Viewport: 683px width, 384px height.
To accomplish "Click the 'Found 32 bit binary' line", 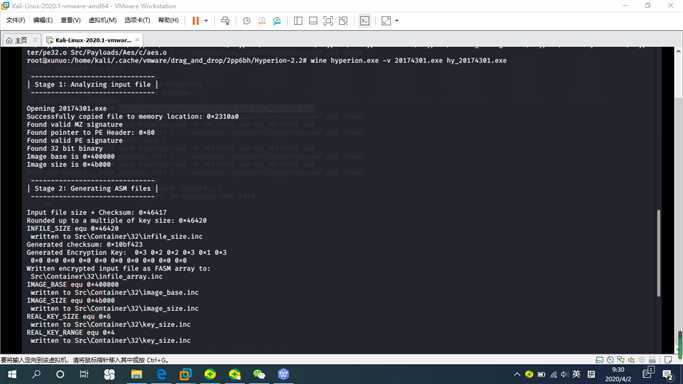I will [64, 148].
